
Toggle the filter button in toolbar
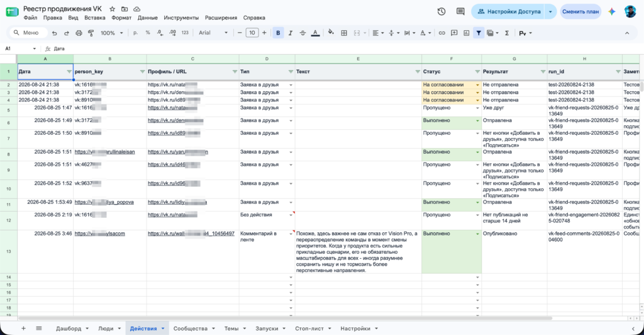[479, 33]
